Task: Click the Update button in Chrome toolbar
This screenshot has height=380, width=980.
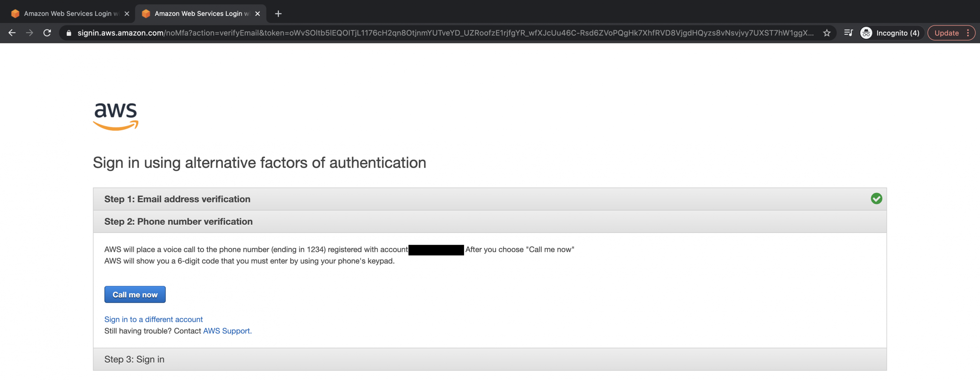Action: [x=946, y=33]
